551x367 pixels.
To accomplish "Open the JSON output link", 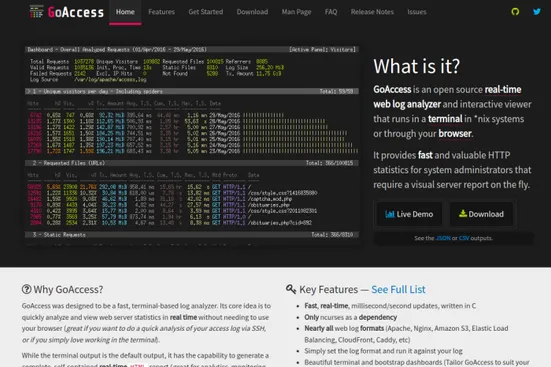I will click(443, 238).
